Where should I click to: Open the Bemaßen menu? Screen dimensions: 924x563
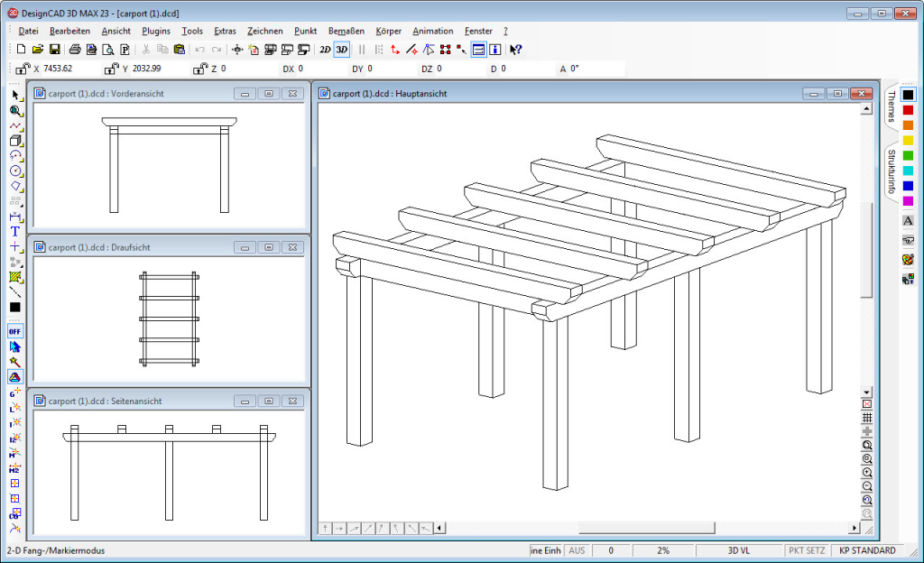tap(346, 31)
